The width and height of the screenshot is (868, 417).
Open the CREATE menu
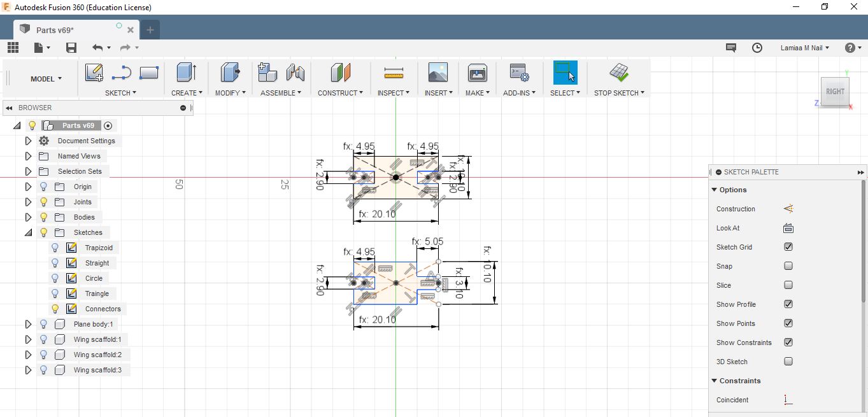[x=187, y=93]
